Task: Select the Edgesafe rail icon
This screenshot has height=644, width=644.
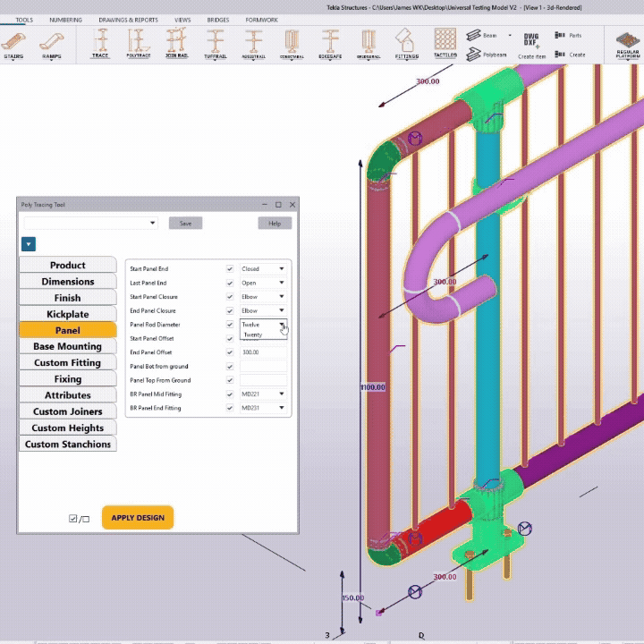Action: (x=330, y=42)
